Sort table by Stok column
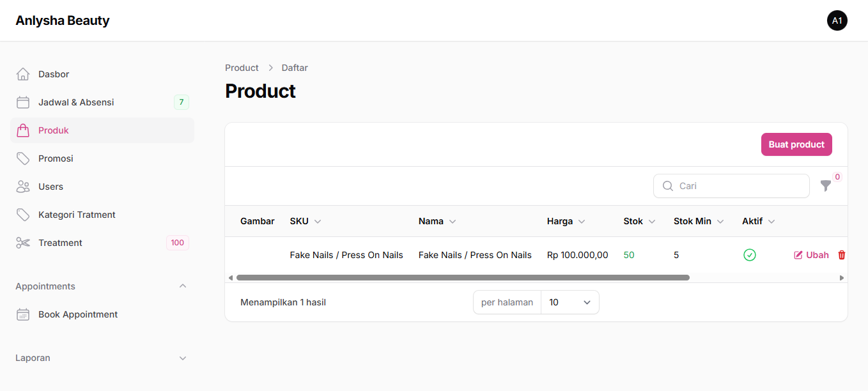868x391 pixels. tap(639, 221)
